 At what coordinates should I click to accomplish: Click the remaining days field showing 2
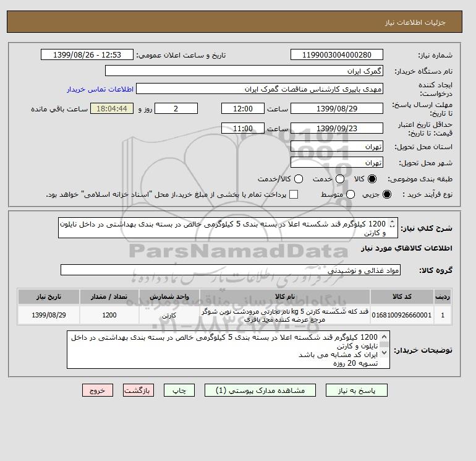[x=176, y=108]
